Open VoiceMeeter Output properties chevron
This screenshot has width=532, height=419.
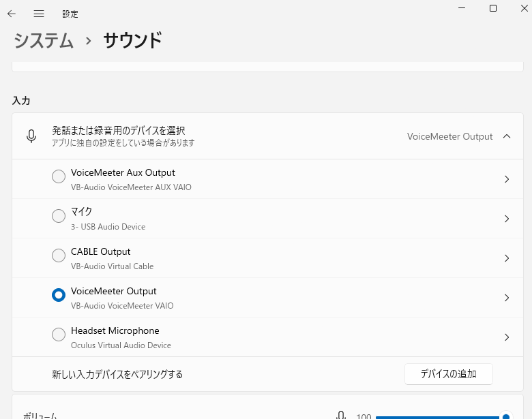(507, 298)
